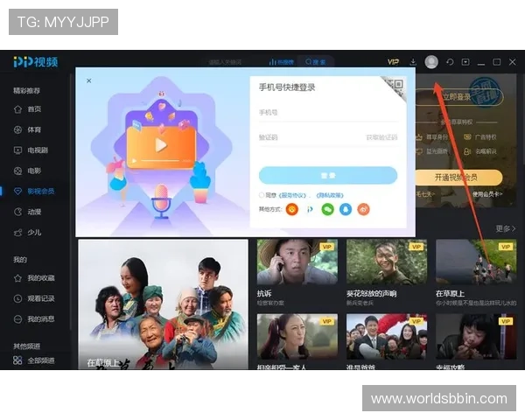Open the small 在草原上 thumbnail on right
Screen dimensions: 525x420
coord(476,262)
